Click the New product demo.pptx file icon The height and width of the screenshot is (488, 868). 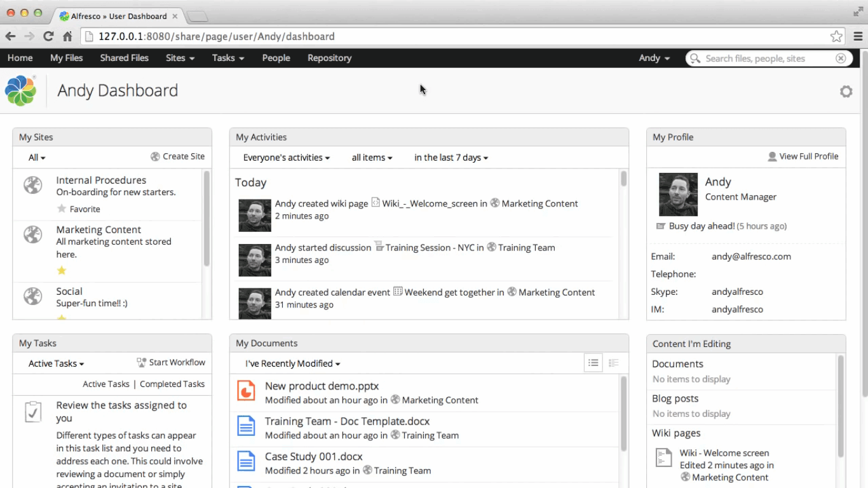[246, 390]
